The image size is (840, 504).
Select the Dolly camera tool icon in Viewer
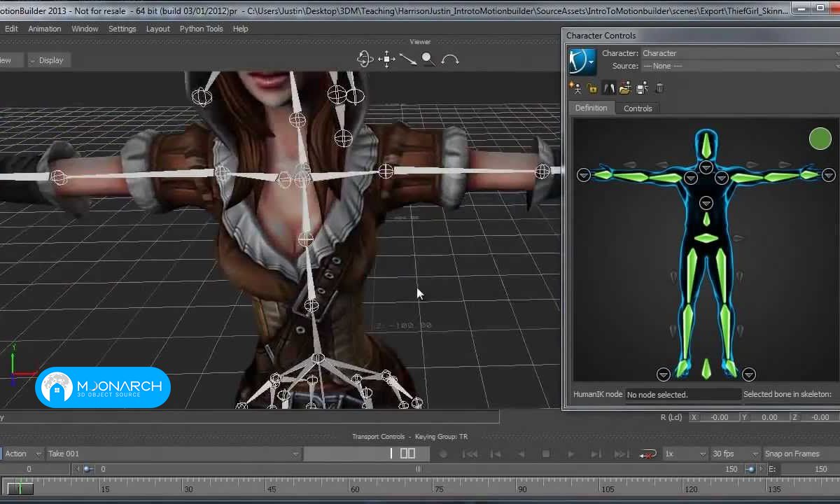pyautogui.click(x=407, y=59)
